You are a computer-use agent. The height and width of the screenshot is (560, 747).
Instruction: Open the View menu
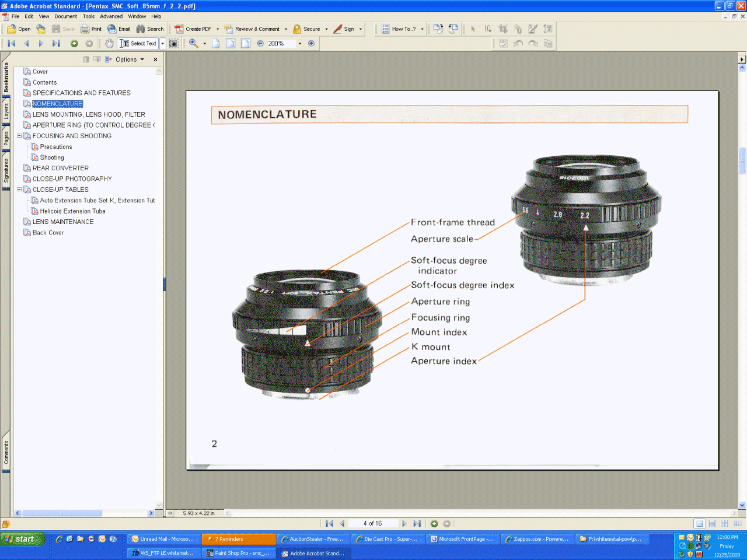click(x=44, y=16)
